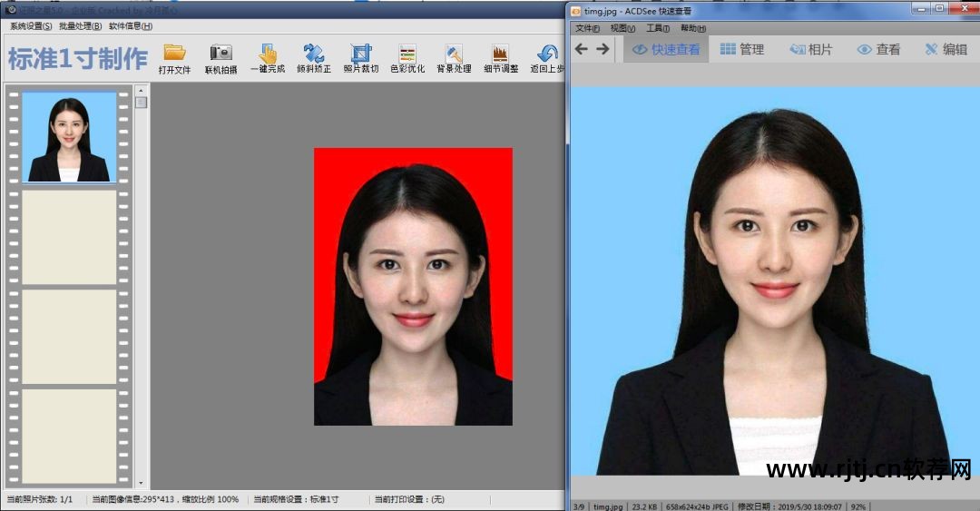Click the 一键完成 hand icon

coord(268,54)
